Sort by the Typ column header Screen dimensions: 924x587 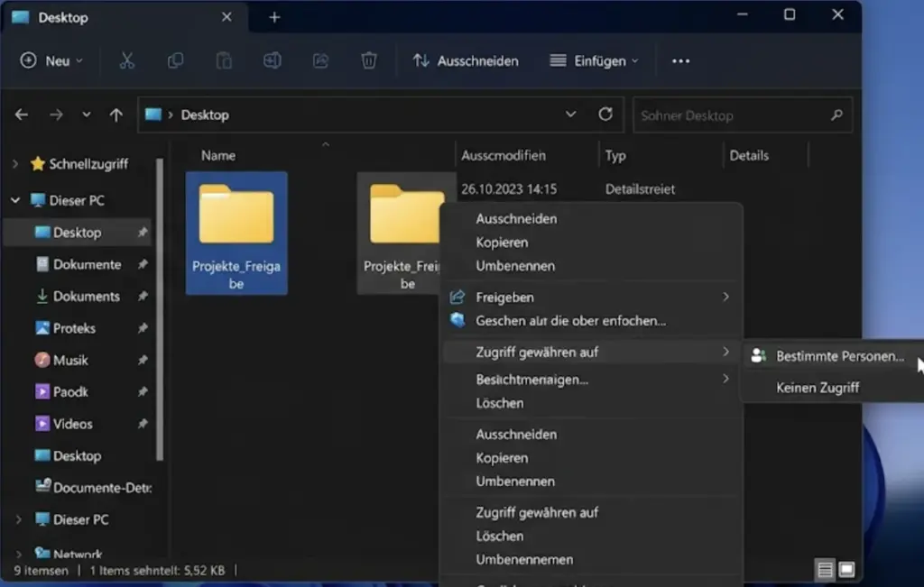615,155
